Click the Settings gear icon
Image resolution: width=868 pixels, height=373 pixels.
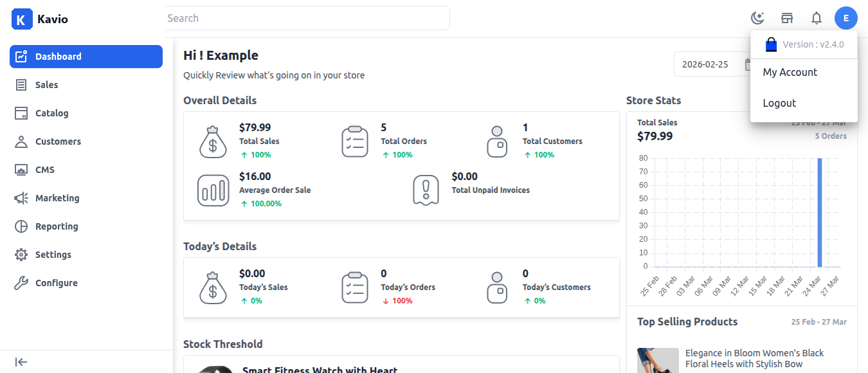click(21, 255)
